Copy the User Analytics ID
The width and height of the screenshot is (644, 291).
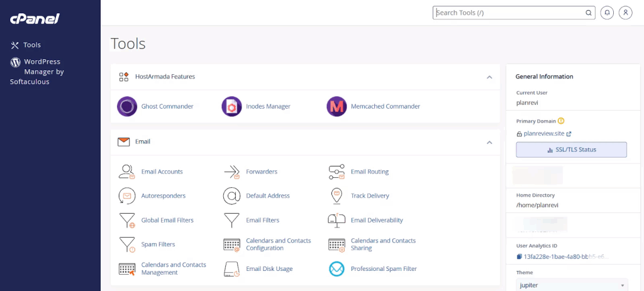(x=519, y=256)
